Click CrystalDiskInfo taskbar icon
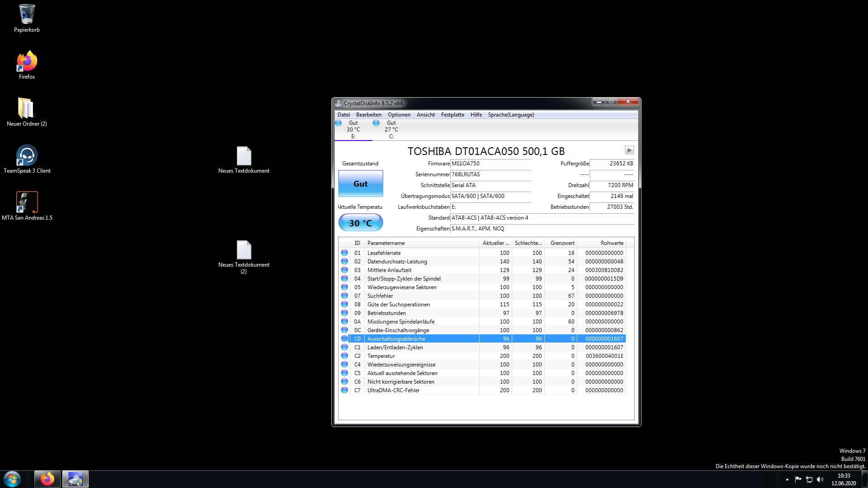 75,479
